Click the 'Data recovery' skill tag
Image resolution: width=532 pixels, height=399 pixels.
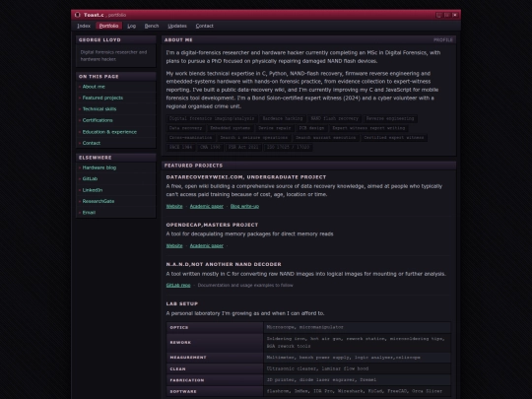pos(185,128)
